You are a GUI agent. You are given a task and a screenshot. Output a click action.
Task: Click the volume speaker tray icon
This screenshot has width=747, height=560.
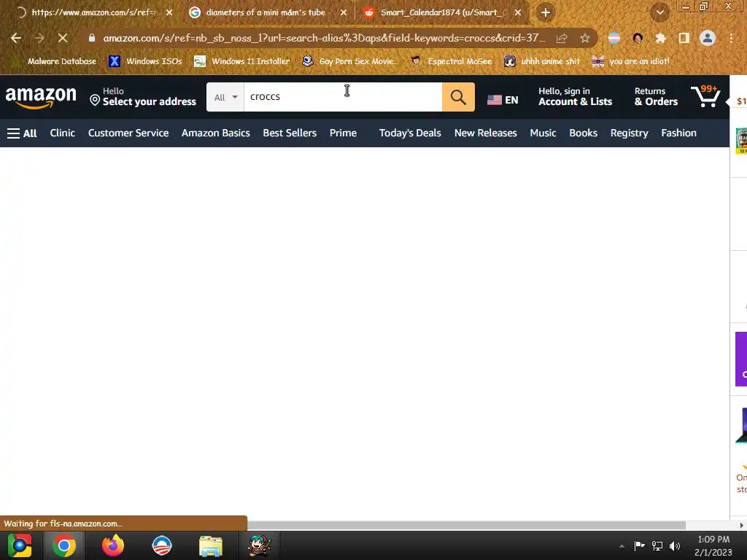[675, 545]
